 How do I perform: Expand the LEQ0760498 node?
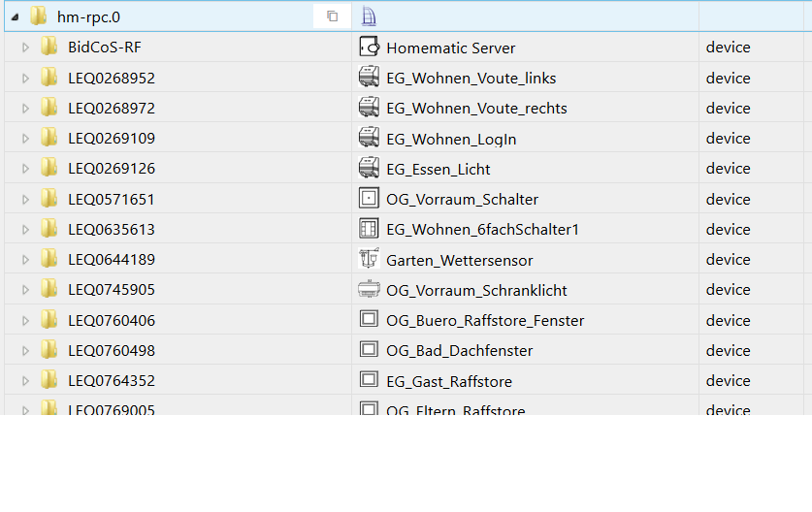(x=25, y=350)
